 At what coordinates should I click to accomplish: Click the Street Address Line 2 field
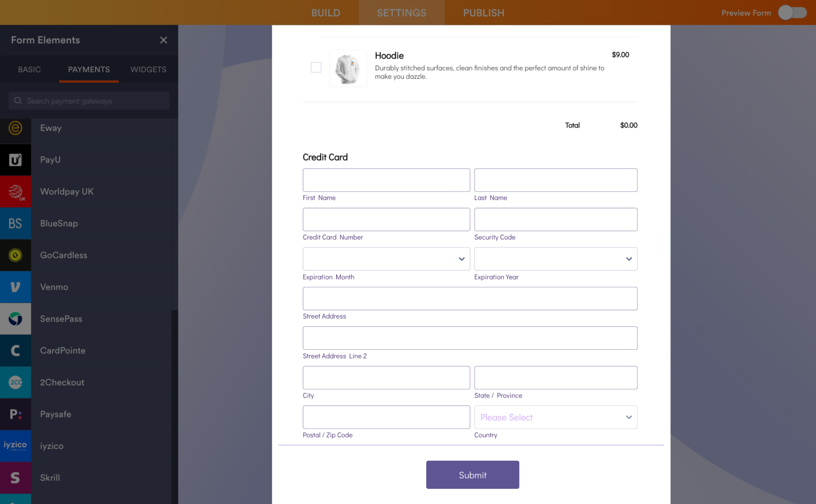pyautogui.click(x=470, y=338)
